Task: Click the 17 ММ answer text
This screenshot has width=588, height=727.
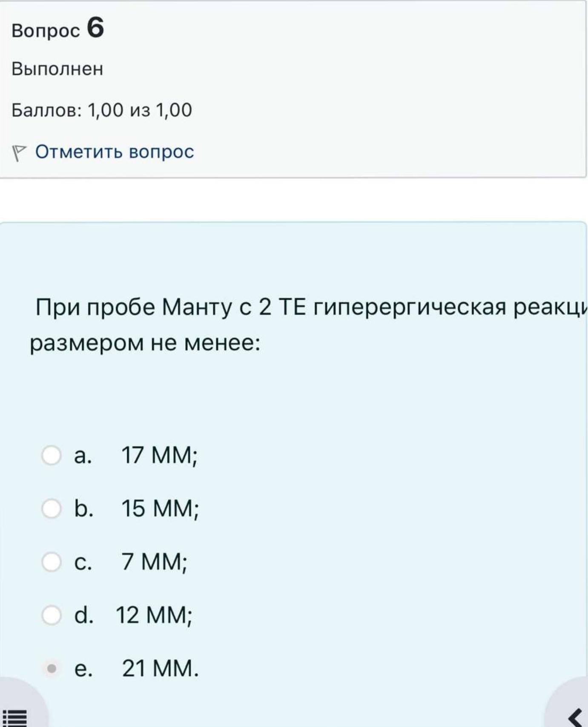Action: (x=160, y=455)
